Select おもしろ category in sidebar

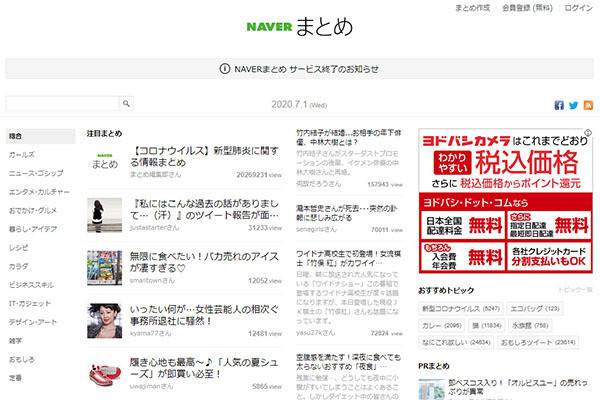click(x=21, y=359)
